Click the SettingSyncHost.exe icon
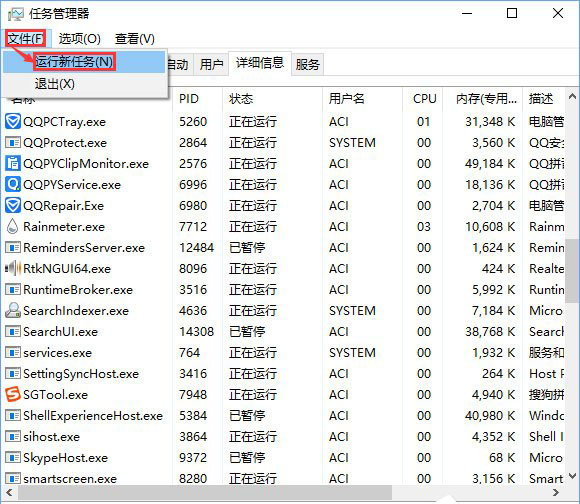 coord(13,374)
